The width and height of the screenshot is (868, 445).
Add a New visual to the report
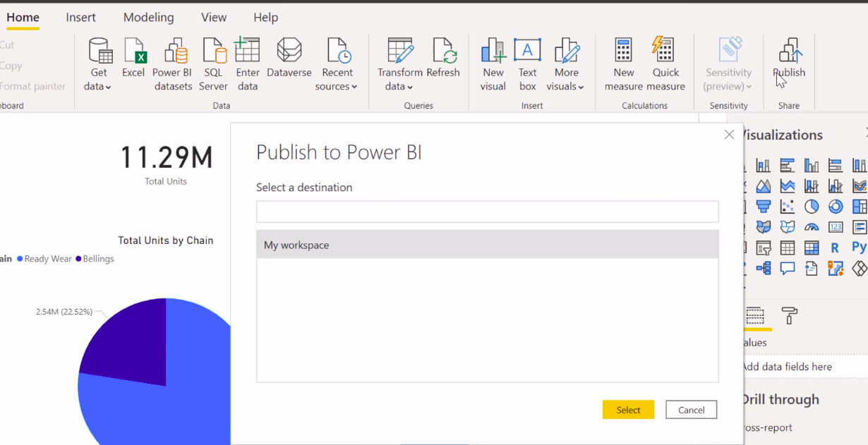[x=493, y=64]
